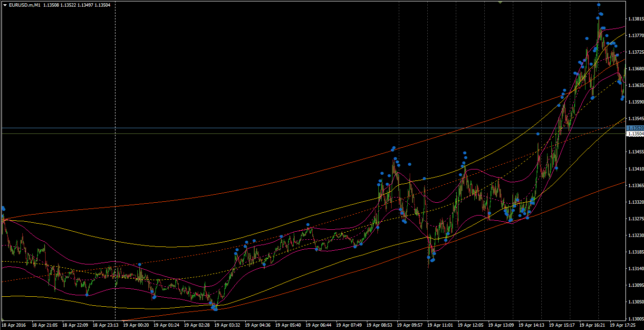The image size is (644, 330).
Task: Click the 1.13504 bid price label
Action: coord(635,134)
